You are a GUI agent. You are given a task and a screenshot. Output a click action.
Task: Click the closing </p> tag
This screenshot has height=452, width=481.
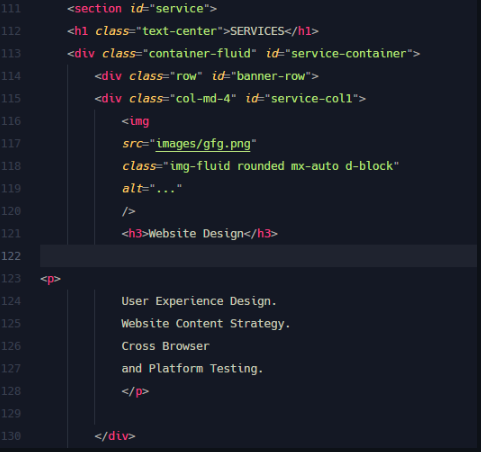(x=135, y=391)
